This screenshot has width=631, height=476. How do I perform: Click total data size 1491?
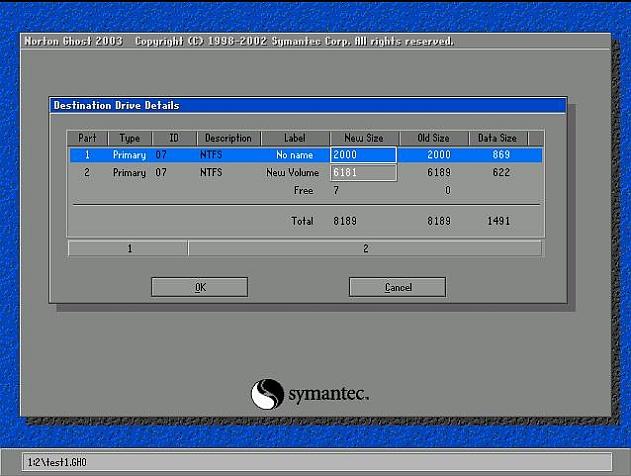(x=499, y=221)
